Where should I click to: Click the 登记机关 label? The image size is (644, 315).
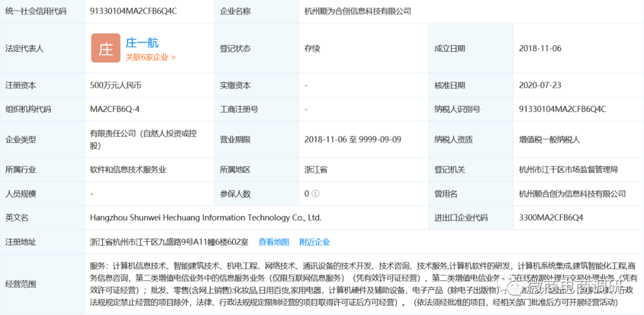click(x=450, y=169)
